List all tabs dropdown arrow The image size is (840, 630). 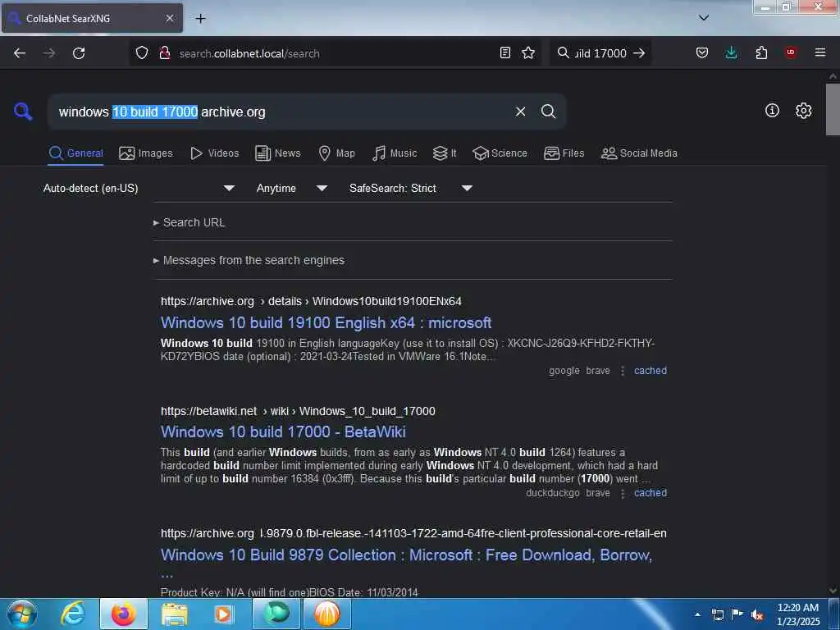703,18
